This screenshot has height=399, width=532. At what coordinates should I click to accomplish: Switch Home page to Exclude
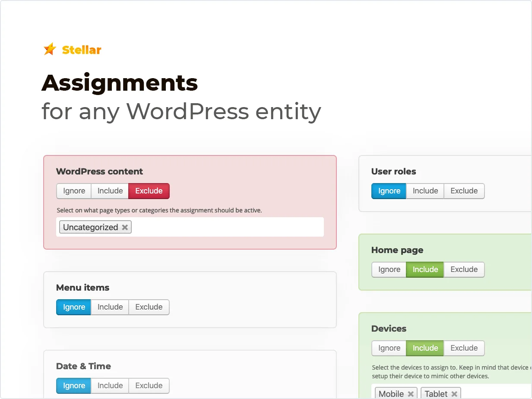point(464,269)
